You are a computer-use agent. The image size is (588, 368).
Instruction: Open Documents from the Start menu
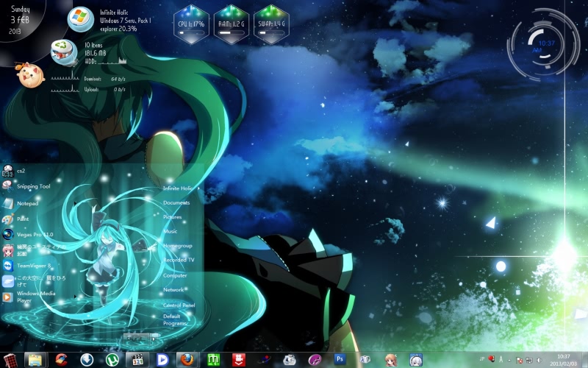pyautogui.click(x=176, y=202)
